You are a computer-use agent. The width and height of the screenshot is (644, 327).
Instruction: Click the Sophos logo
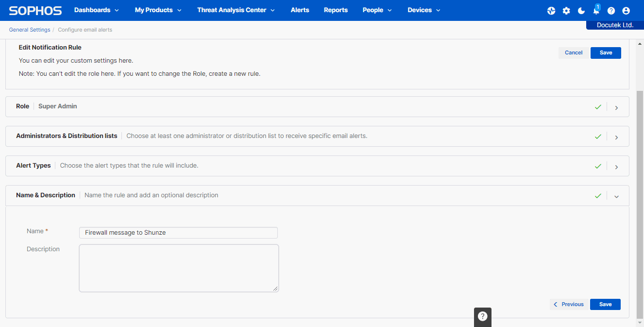tap(35, 10)
